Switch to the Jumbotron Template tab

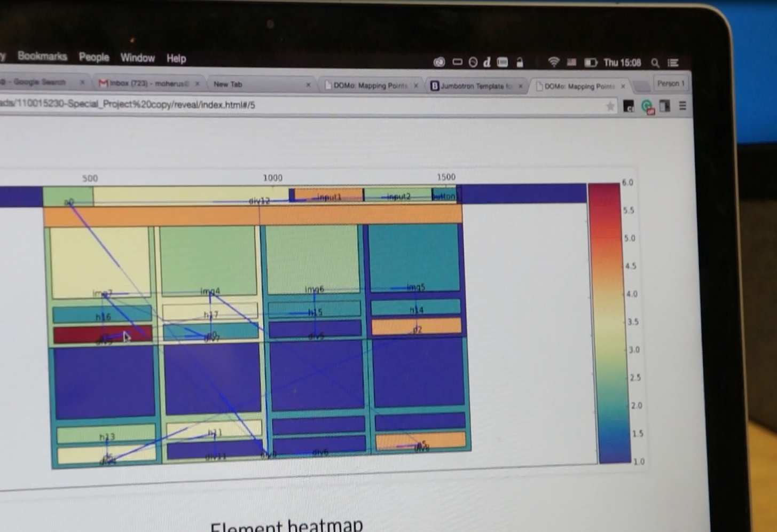[x=474, y=85]
